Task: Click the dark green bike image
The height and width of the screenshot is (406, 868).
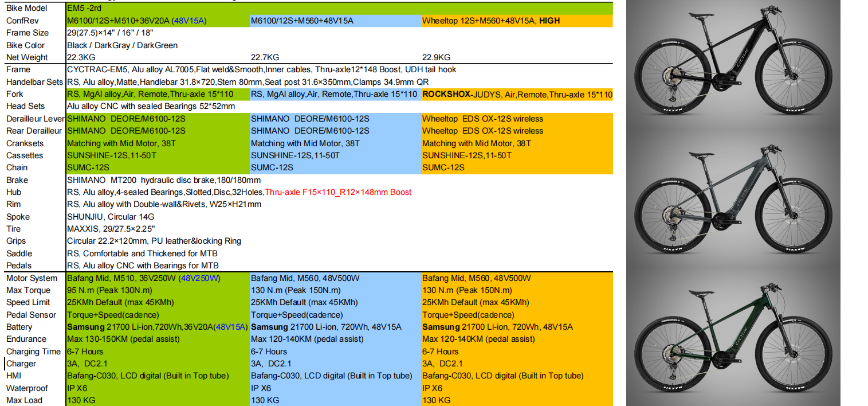Action: point(733,337)
